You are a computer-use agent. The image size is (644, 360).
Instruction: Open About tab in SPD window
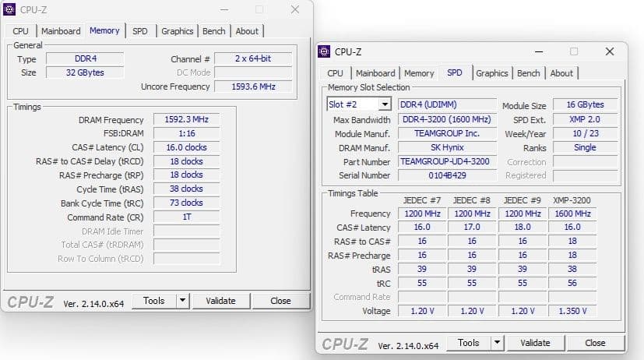[561, 73]
